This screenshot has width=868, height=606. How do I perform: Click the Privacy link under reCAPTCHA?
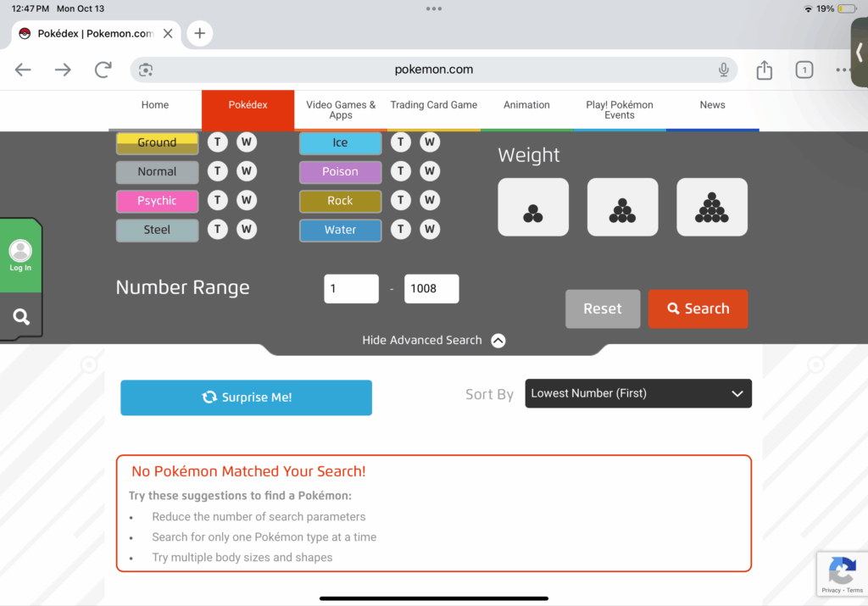831,590
